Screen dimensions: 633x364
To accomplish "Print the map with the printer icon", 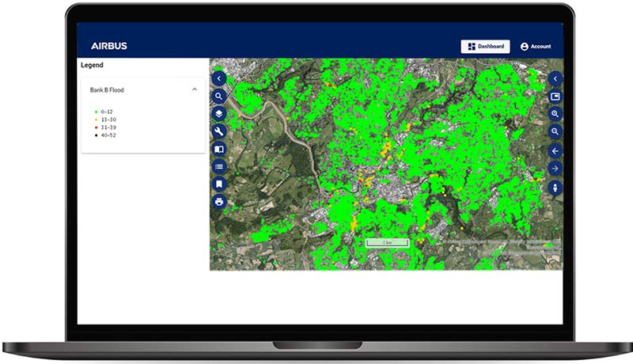I will coord(219,201).
